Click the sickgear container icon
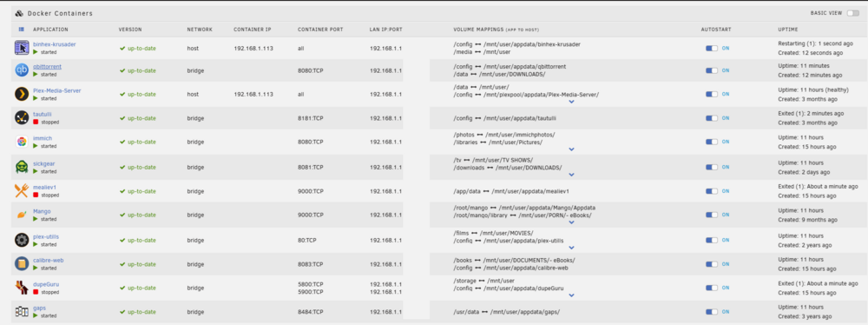This screenshot has width=868, height=325. pos(22,167)
